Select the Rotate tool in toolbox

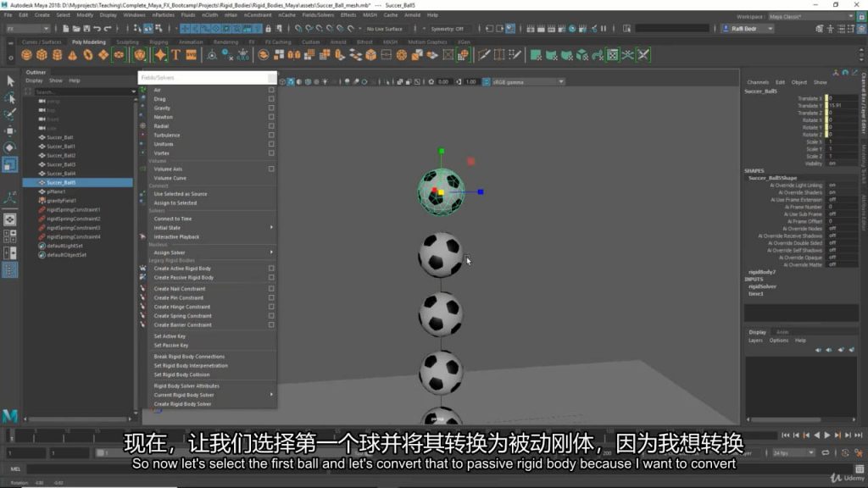(x=10, y=147)
